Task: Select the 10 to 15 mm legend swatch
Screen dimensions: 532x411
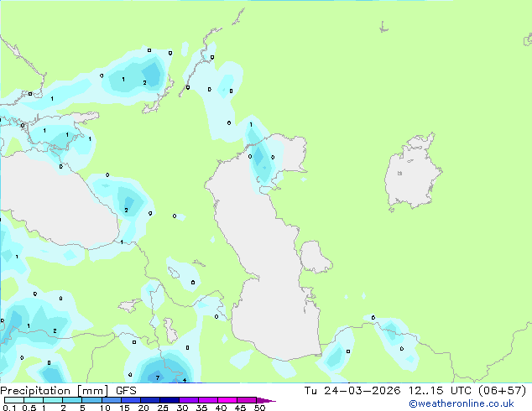Action: click(112, 400)
